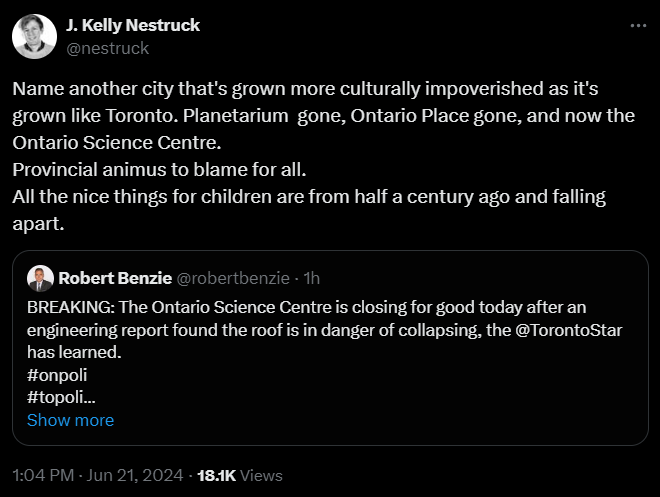The image size is (660, 497).
Task: Visit the @nestruck handle link
Action: coord(107,47)
